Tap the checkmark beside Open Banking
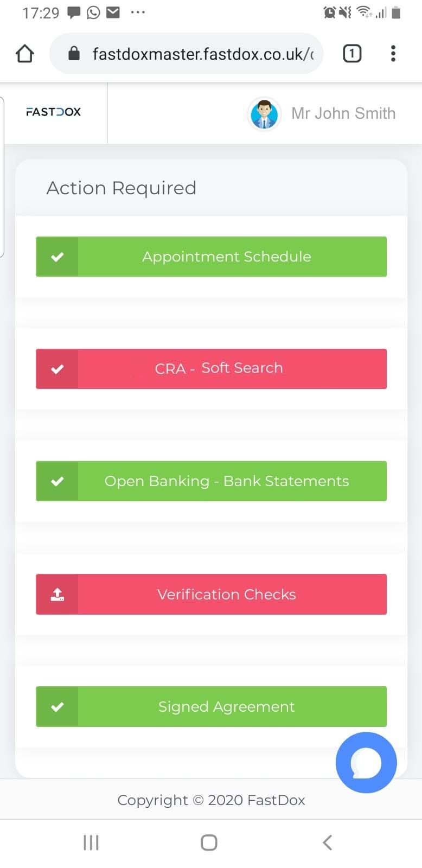422x868 pixels. tap(57, 481)
